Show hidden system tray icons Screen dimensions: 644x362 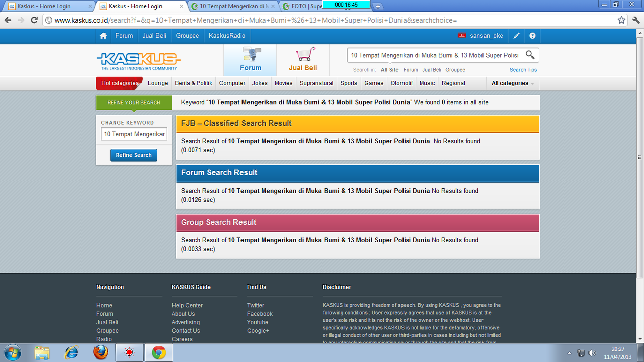569,353
